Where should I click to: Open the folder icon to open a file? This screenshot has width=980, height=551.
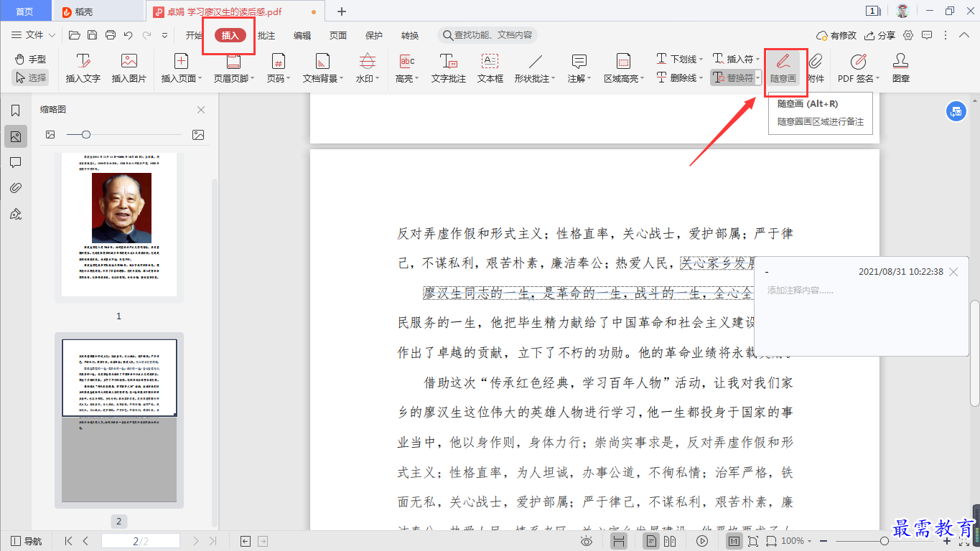click(74, 35)
